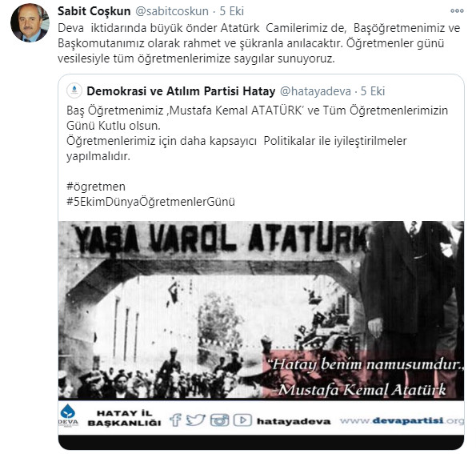Viewport: 476px width, 454px height.
Task: Open the #5EkimDünyaÖğretmenlerGünü hashtag
Action: point(150,202)
